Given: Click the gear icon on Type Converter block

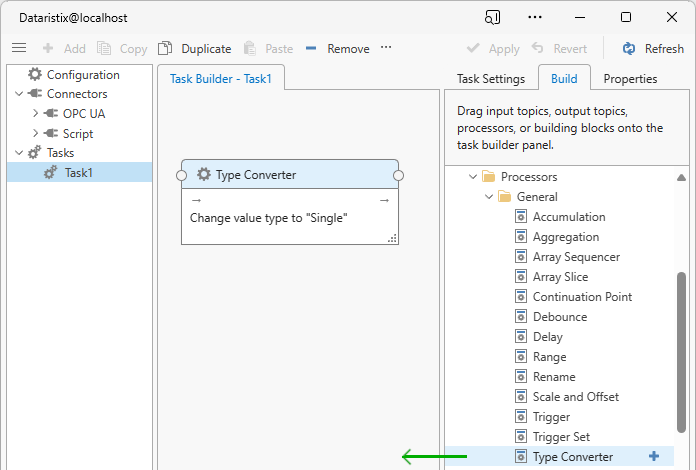Looking at the screenshot, I should pyautogui.click(x=204, y=174).
